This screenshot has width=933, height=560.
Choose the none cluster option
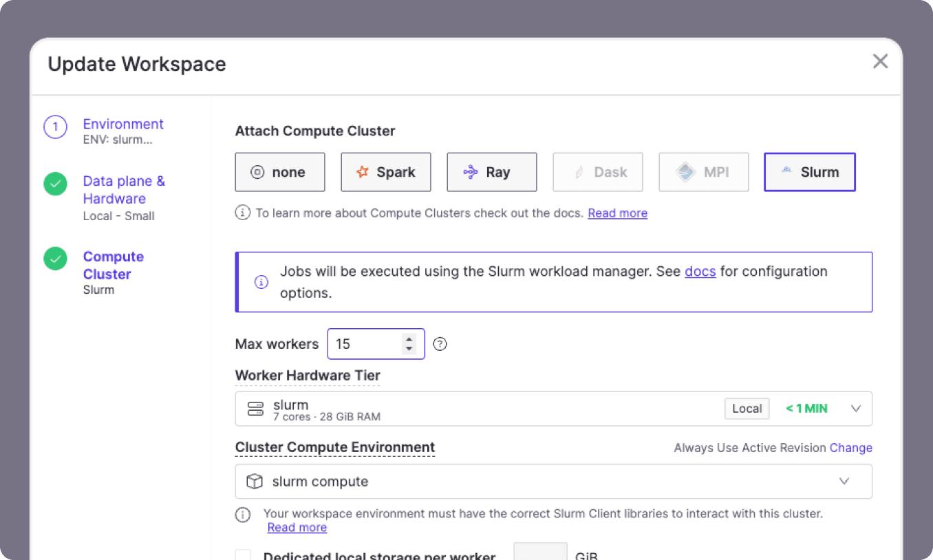click(x=280, y=172)
